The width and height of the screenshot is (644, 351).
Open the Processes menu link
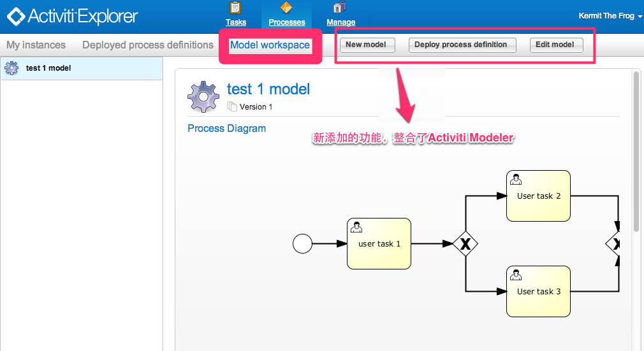point(287,22)
